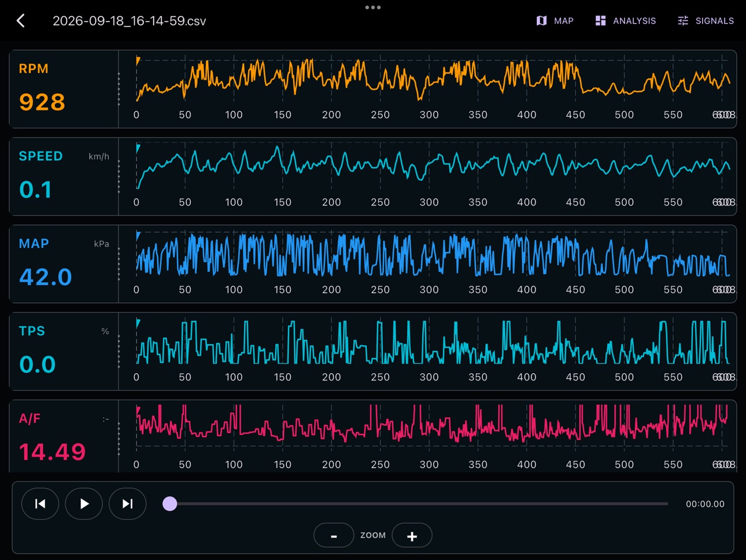Screen dimensions: 746x560
Task: Click the speed value 0.1
Action: 36,189
